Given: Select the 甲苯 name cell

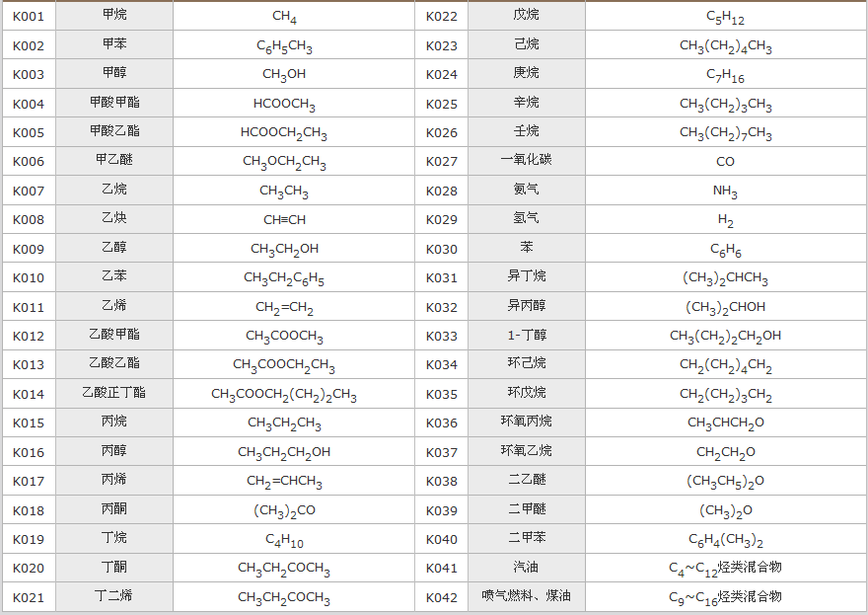Looking at the screenshot, I should click(114, 45).
